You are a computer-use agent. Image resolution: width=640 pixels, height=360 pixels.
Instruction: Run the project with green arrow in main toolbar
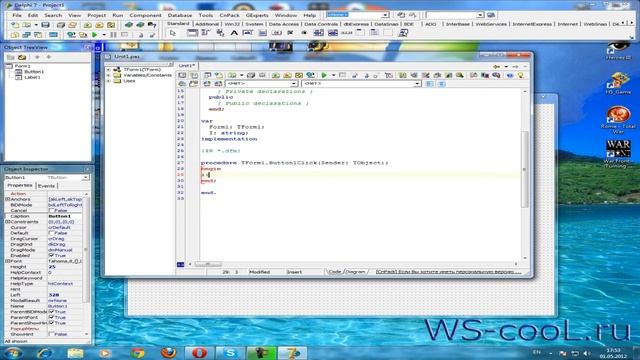click(95, 35)
